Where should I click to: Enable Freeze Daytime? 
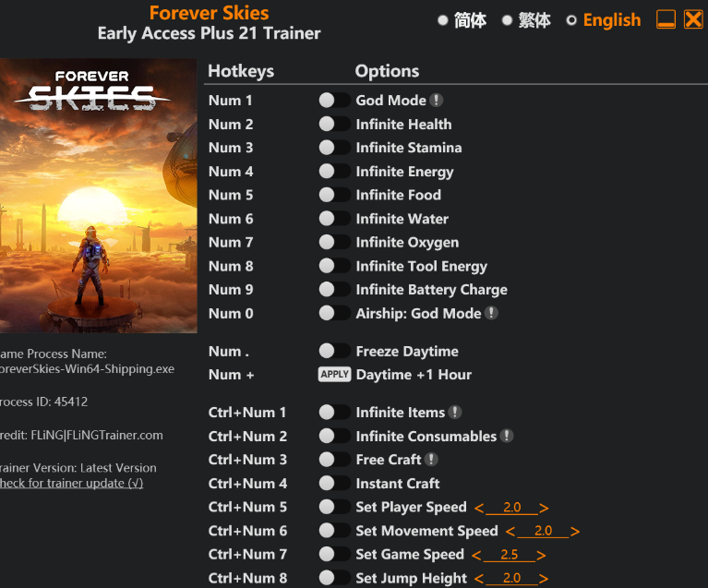point(334,351)
